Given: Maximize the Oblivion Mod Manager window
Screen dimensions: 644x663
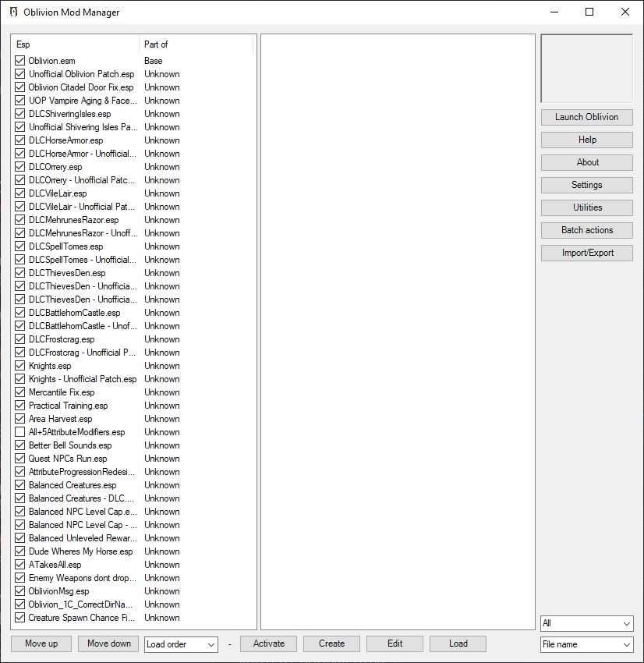Looking at the screenshot, I should point(589,12).
